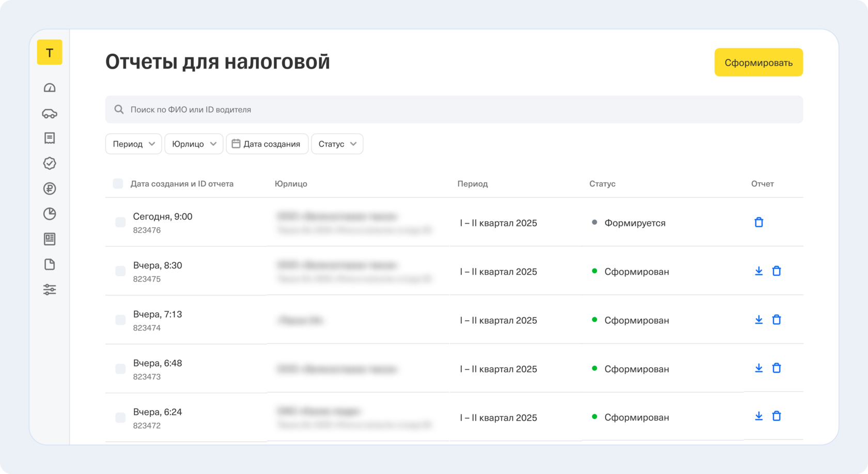Expand the Статус filter dropdown
The width and height of the screenshot is (868, 474).
coord(337,144)
